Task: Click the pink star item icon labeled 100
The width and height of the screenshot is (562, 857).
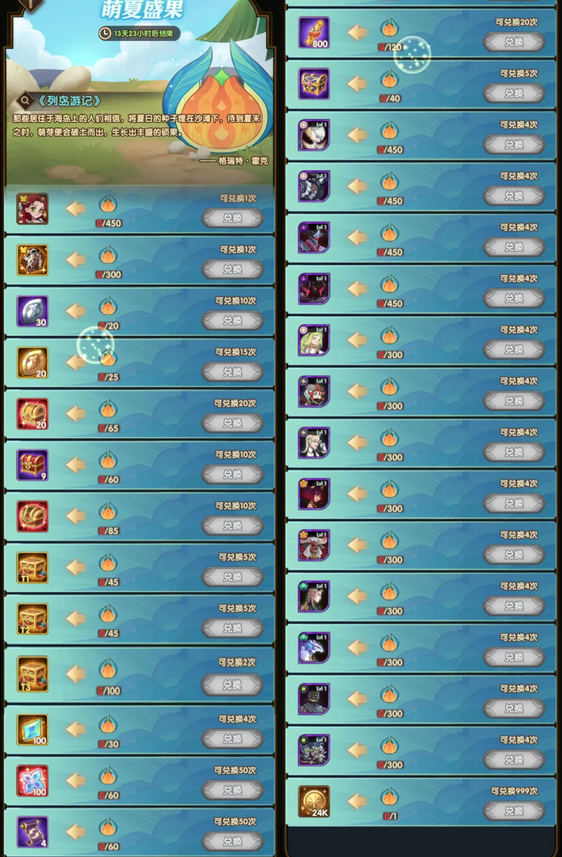Action: click(32, 780)
